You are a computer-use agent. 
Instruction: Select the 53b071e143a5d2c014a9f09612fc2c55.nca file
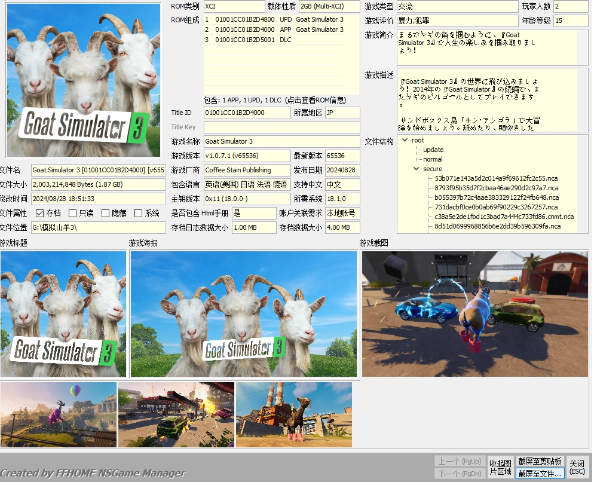pos(496,178)
